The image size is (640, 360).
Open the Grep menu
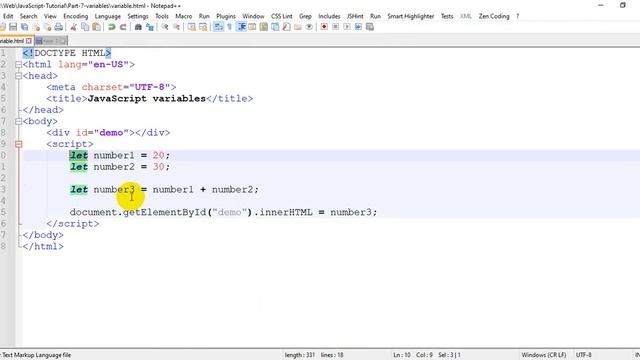(x=305, y=16)
